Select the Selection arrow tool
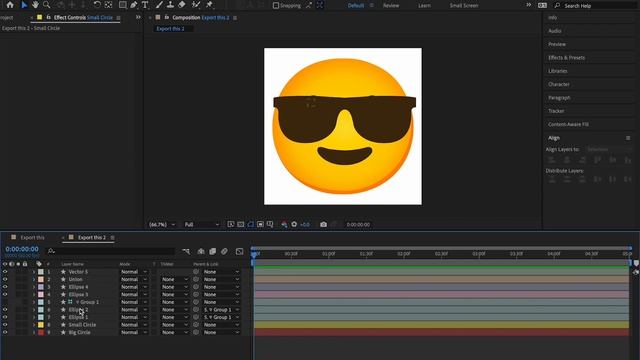This screenshot has height=360, width=640. 24,5
